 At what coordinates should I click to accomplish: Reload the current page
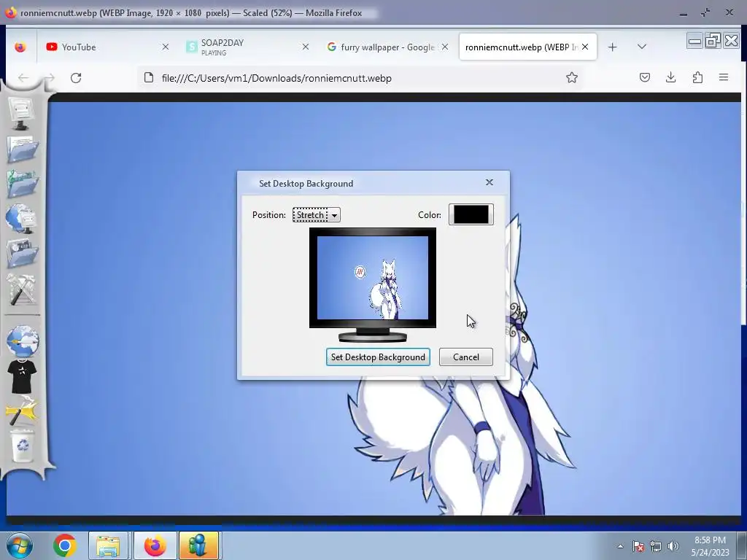point(76,78)
